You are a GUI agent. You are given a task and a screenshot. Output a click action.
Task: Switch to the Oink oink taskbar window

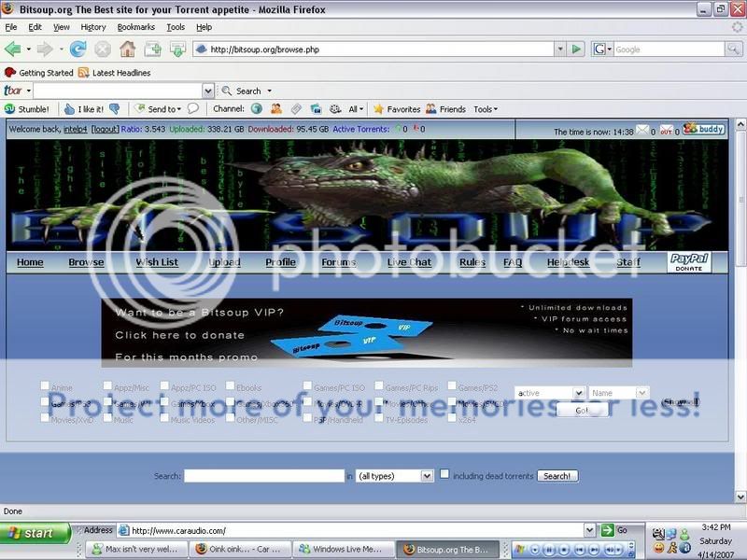click(241, 549)
